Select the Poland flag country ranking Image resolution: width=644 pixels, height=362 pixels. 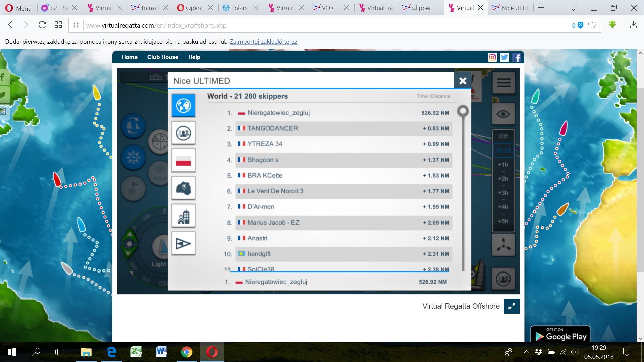click(183, 161)
